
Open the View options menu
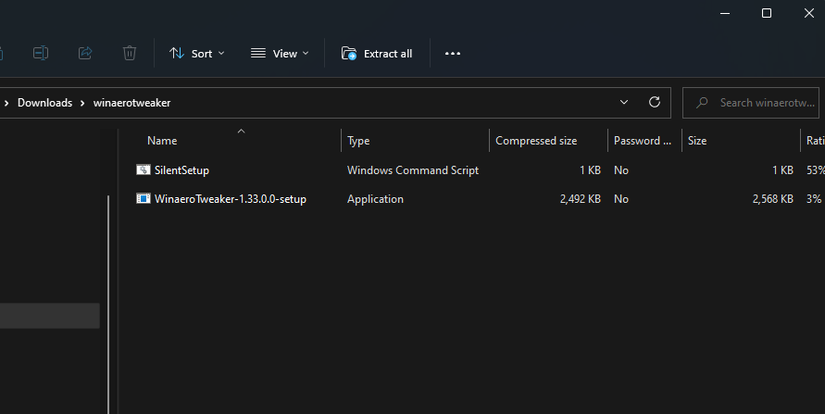(279, 53)
